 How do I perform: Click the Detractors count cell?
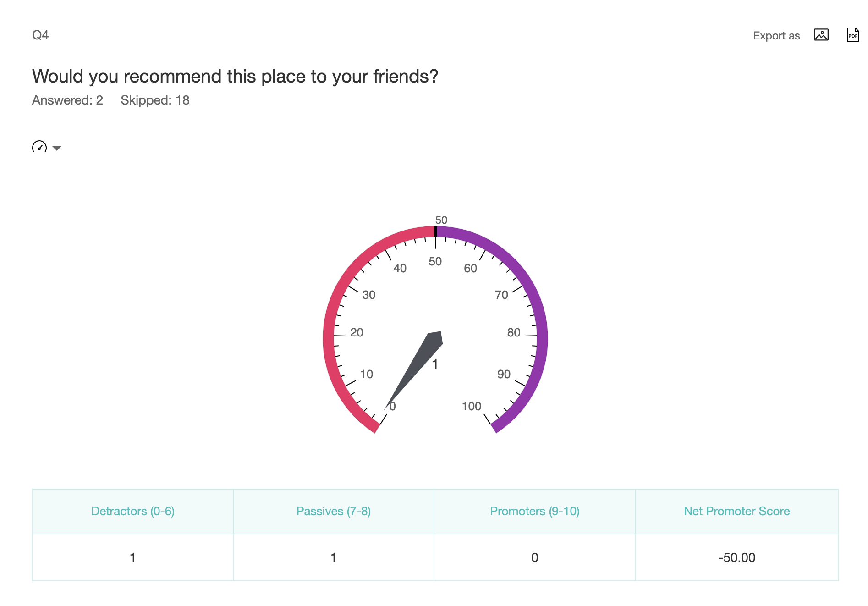tap(133, 557)
